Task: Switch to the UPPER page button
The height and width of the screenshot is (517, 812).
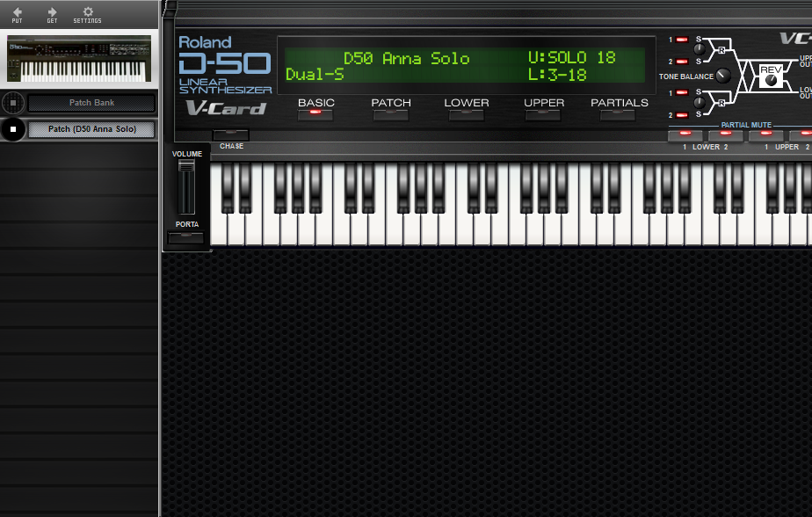Action: pyautogui.click(x=543, y=115)
